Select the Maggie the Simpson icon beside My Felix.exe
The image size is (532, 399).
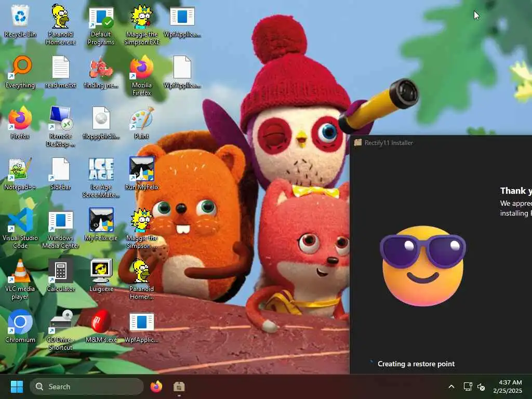click(141, 229)
